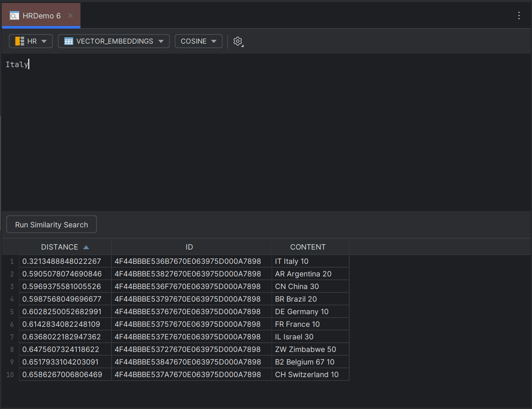Switch to the HRDemo 6 tab

coord(41,16)
